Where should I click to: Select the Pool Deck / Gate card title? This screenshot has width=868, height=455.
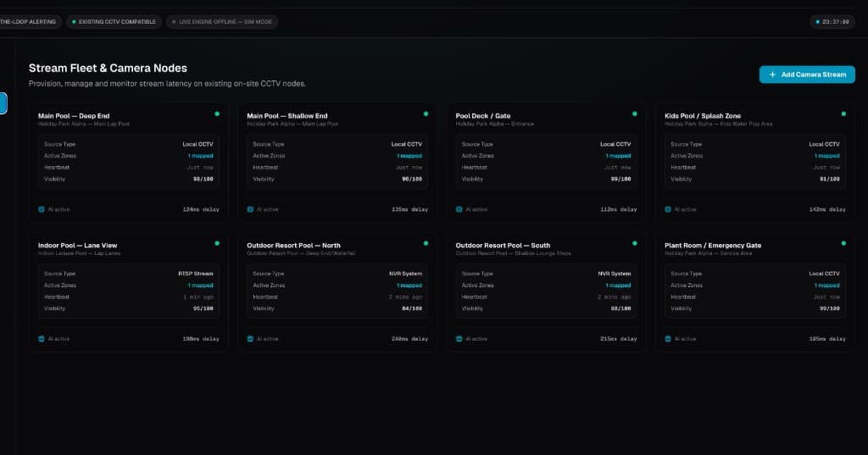pos(483,116)
